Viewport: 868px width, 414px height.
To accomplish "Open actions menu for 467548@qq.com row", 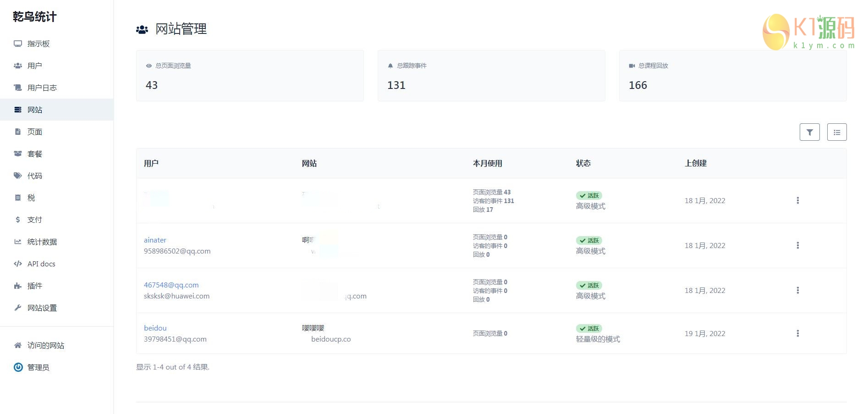I will coord(798,290).
